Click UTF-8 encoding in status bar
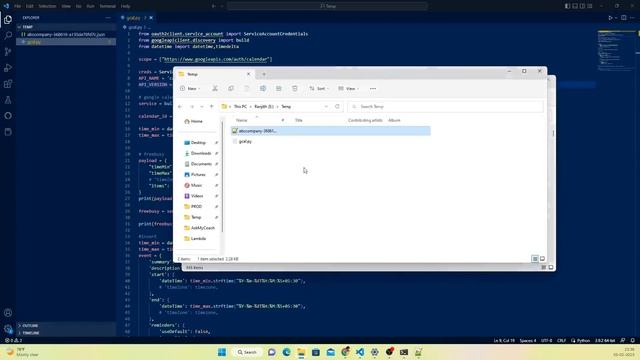Image resolution: width=640 pixels, height=360 pixels. click(x=547, y=340)
